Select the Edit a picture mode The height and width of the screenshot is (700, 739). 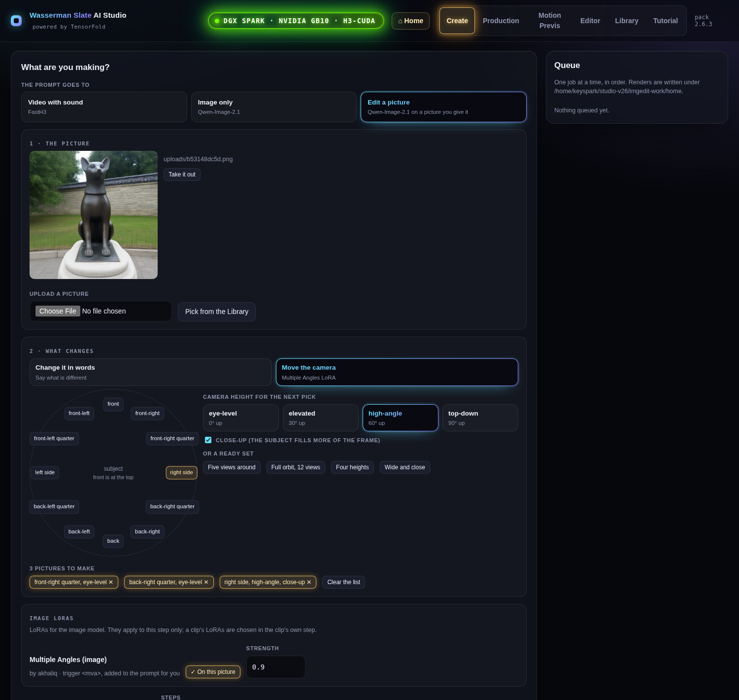coord(443,107)
